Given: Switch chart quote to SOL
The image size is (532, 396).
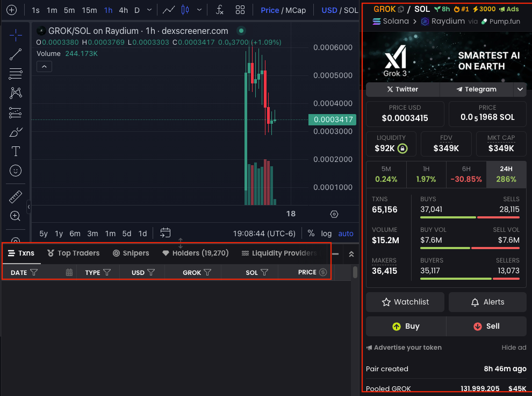Looking at the screenshot, I should (351, 11).
